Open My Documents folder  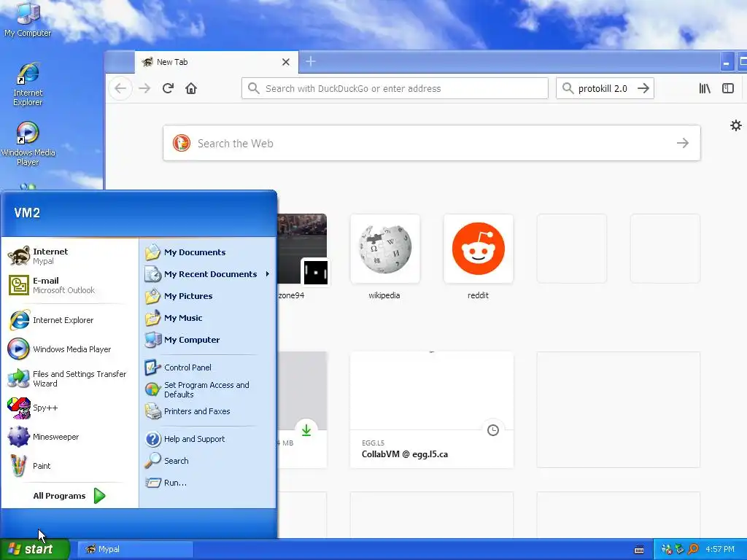208,252
